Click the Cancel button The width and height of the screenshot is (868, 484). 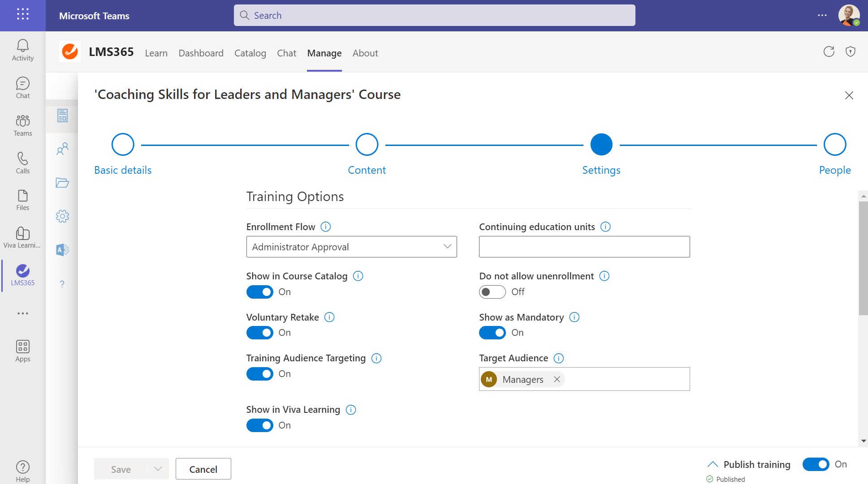pyautogui.click(x=203, y=469)
